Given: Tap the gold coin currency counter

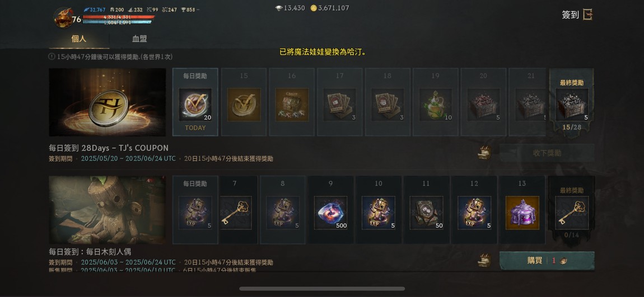Looking at the screenshot, I should pyautogui.click(x=330, y=8).
